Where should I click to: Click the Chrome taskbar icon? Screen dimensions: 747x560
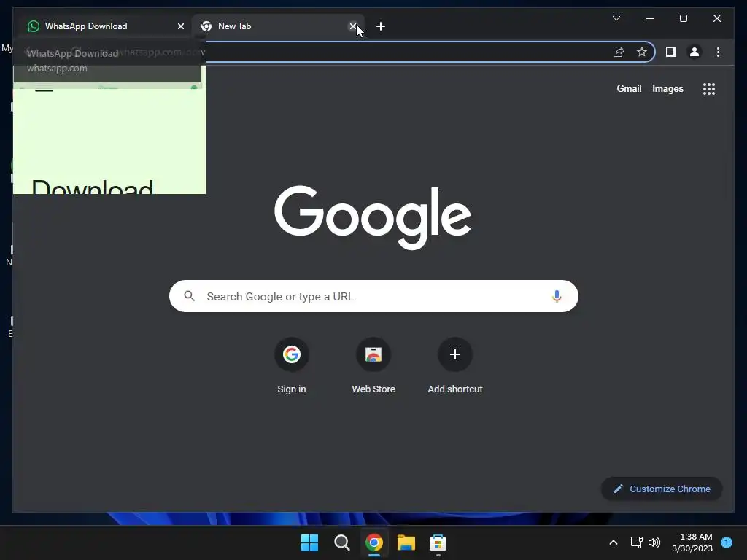tap(374, 542)
